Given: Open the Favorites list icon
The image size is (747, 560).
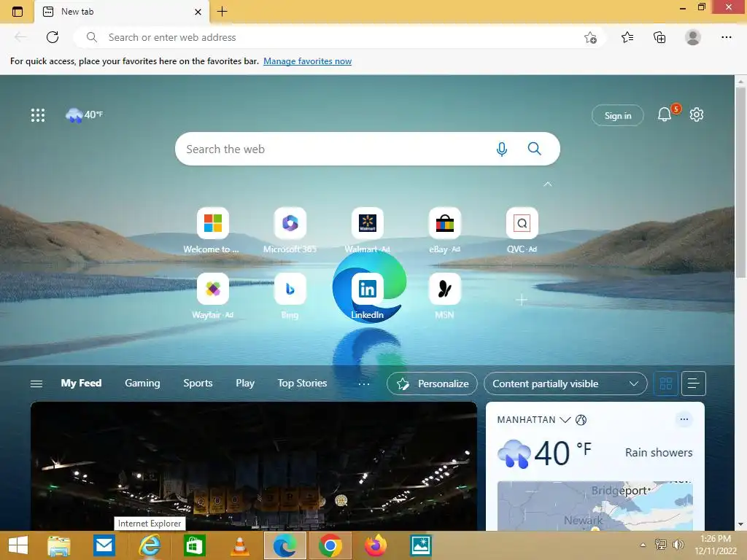Looking at the screenshot, I should pos(627,37).
